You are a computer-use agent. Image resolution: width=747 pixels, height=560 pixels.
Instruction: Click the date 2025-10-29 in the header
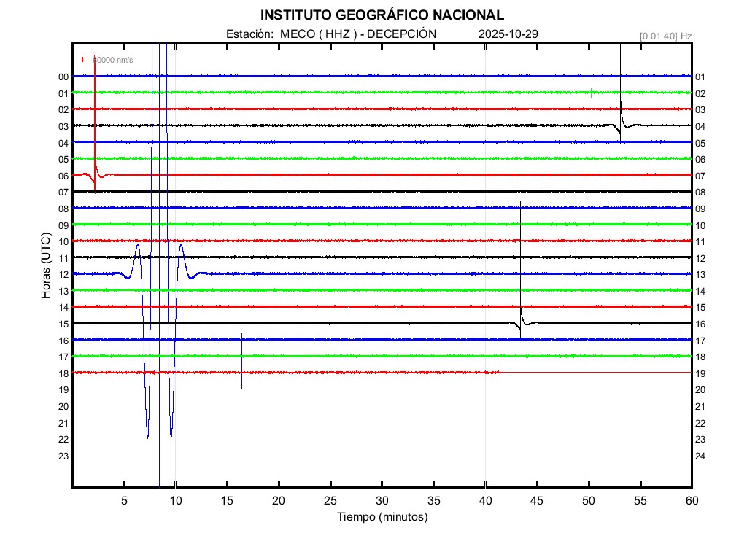coord(508,34)
